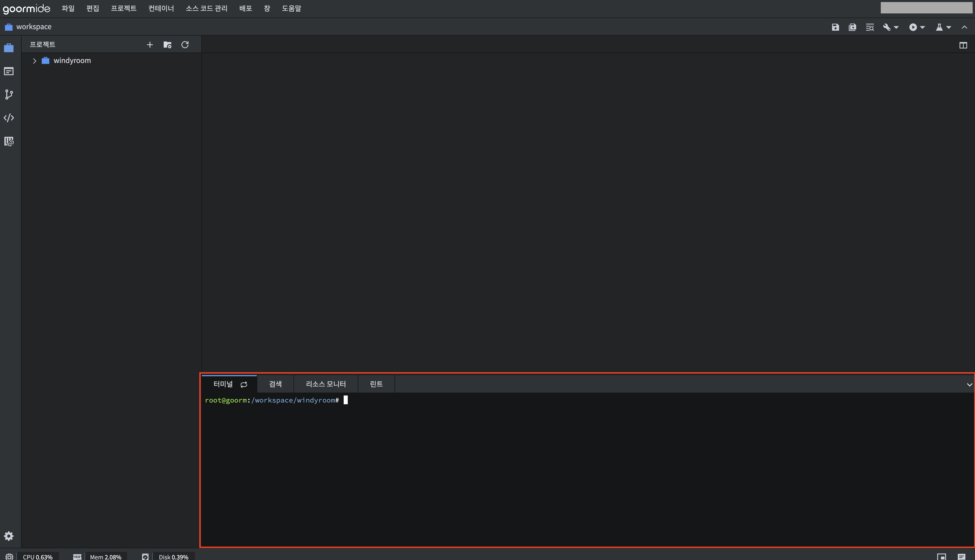
Task: Click the flask test icon
Action: pos(939,27)
